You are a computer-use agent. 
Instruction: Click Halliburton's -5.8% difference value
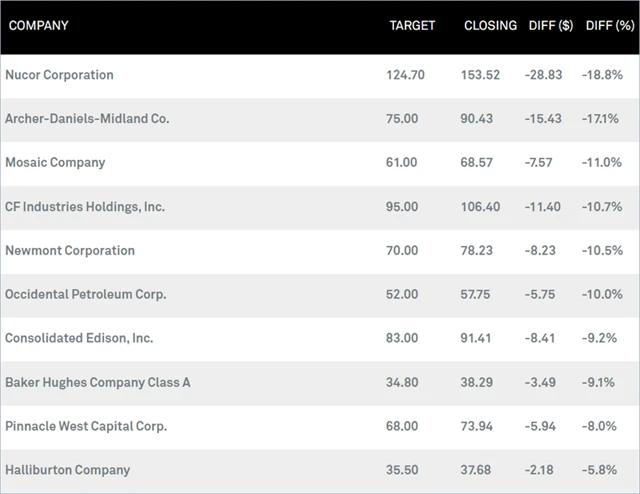[x=602, y=470]
